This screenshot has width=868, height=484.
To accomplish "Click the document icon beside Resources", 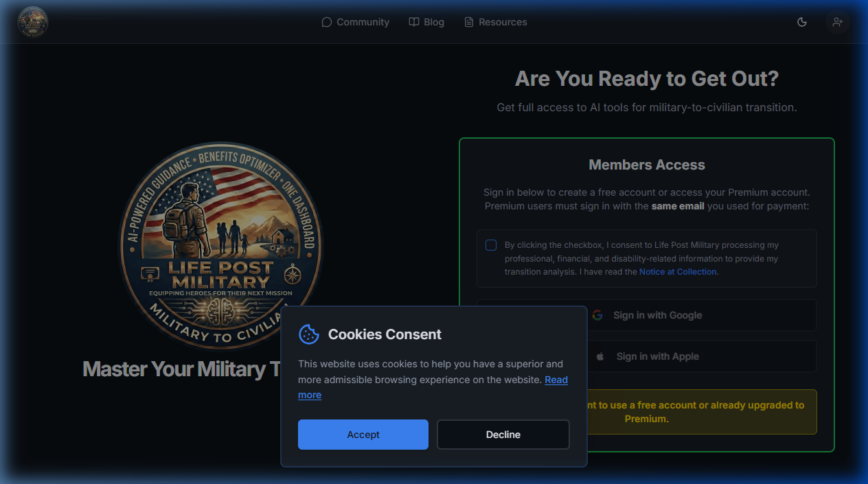I will pos(468,22).
